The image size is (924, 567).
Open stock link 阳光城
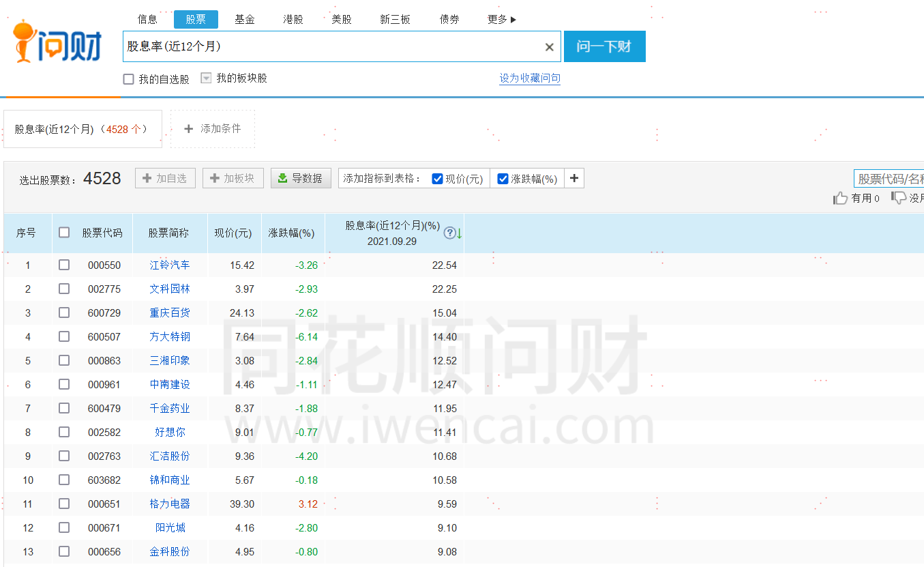coord(170,527)
